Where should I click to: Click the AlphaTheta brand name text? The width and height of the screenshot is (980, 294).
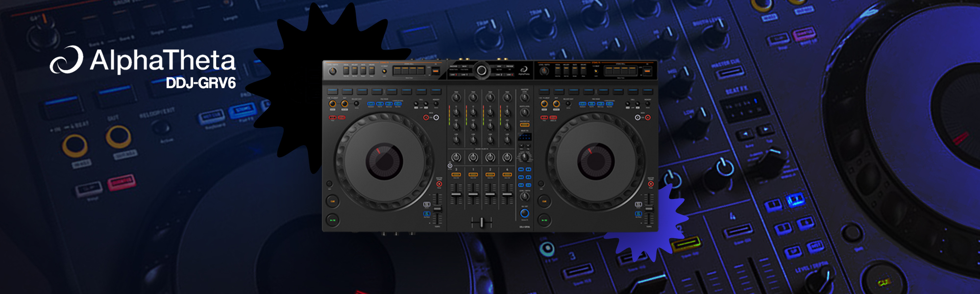click(163, 61)
